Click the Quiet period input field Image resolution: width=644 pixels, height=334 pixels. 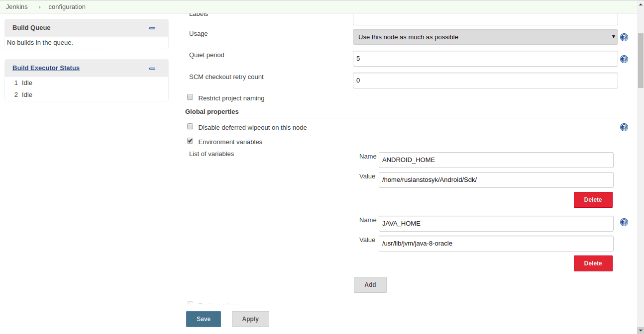tap(485, 59)
